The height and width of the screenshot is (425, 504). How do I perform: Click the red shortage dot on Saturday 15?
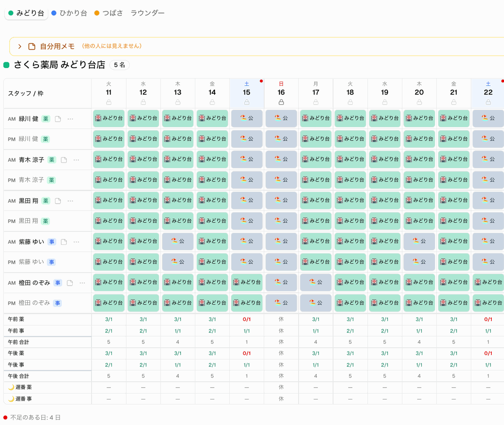[261, 81]
